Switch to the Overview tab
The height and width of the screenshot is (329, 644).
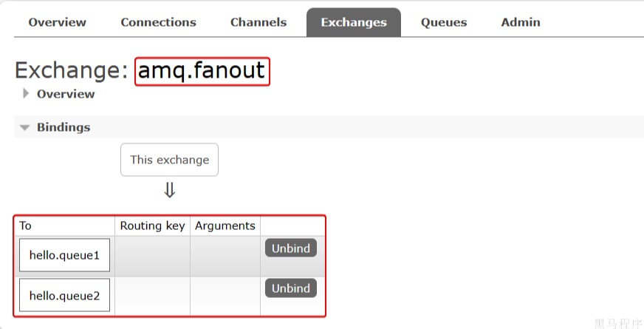pos(57,22)
